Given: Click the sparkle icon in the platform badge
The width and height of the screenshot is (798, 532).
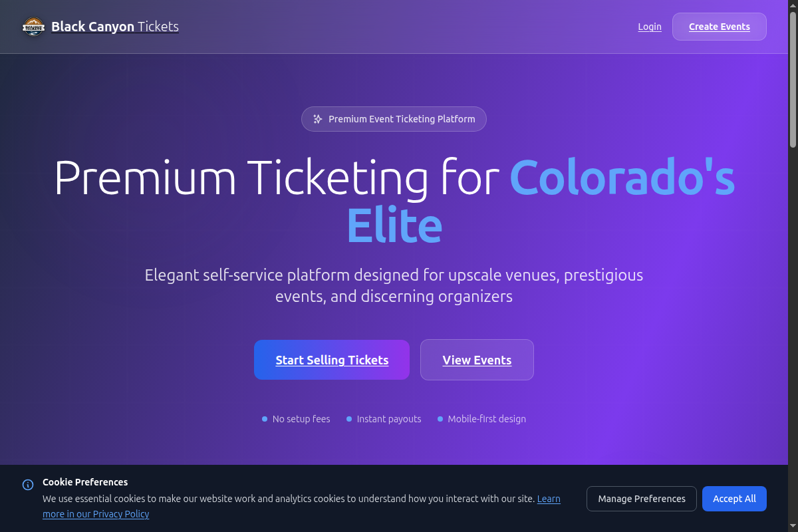Looking at the screenshot, I should pos(318,119).
